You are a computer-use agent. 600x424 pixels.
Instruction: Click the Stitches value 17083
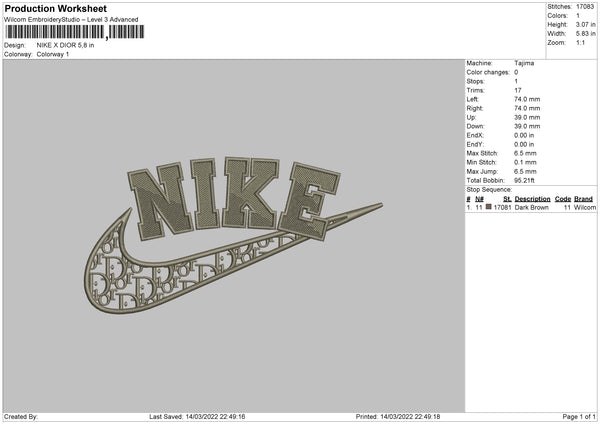(585, 7)
